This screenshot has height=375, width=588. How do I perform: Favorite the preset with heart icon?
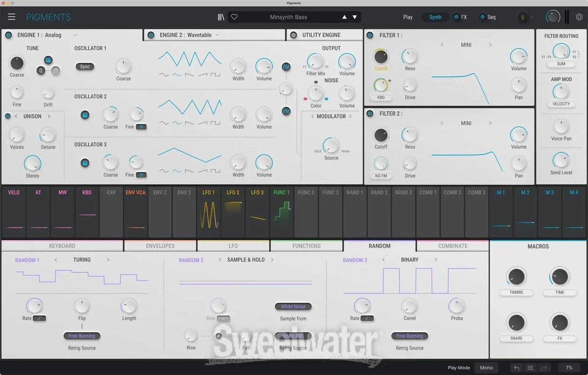click(234, 17)
